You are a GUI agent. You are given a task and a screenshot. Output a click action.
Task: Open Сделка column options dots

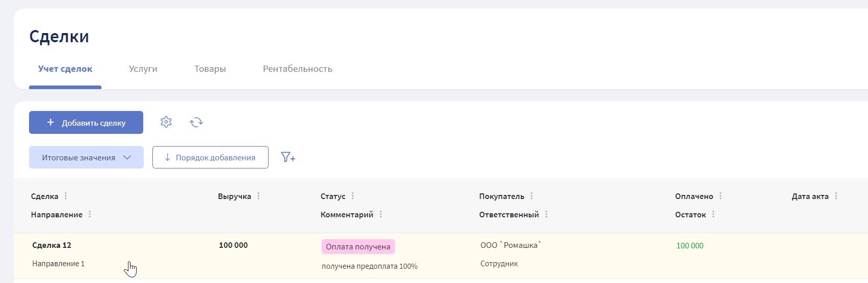click(66, 196)
